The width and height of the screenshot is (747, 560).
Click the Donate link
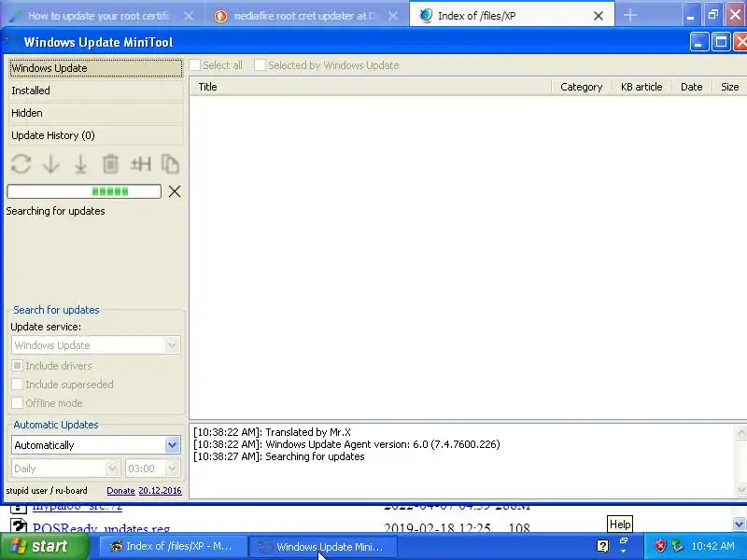point(120,491)
